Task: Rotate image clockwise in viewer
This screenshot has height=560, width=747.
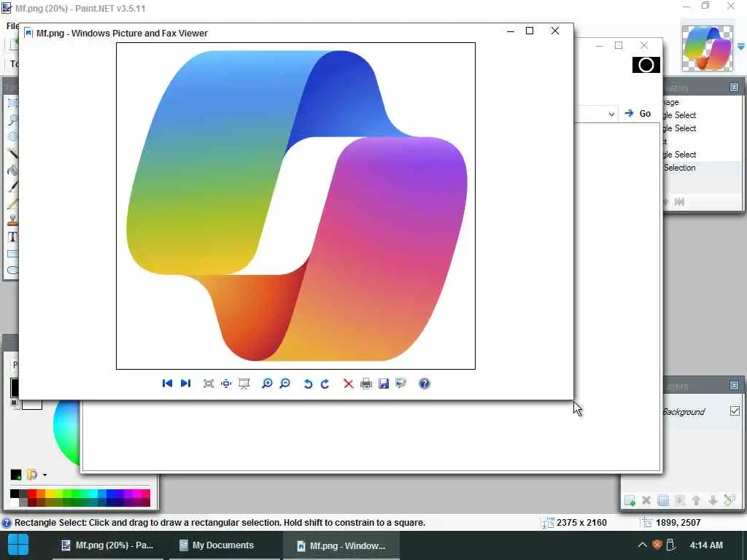Action: pyautogui.click(x=325, y=384)
